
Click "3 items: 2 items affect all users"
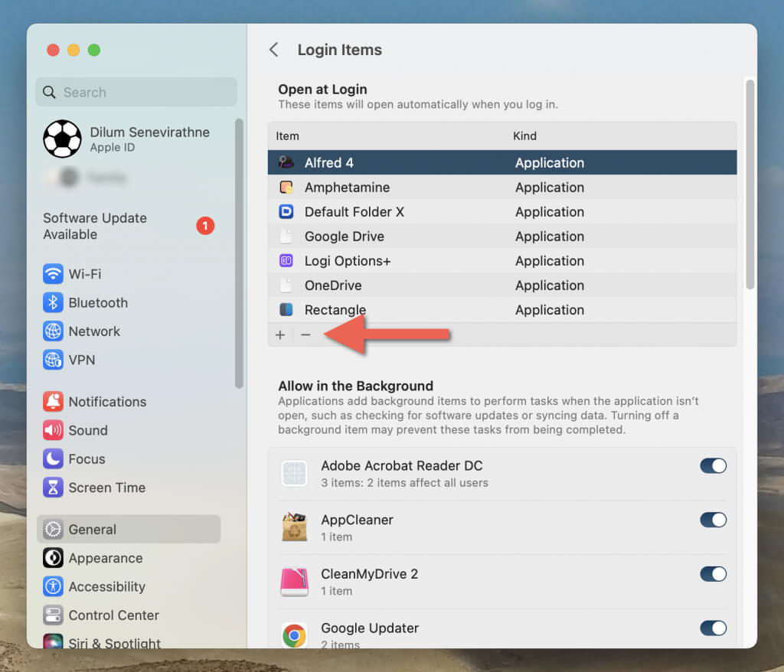404,482
